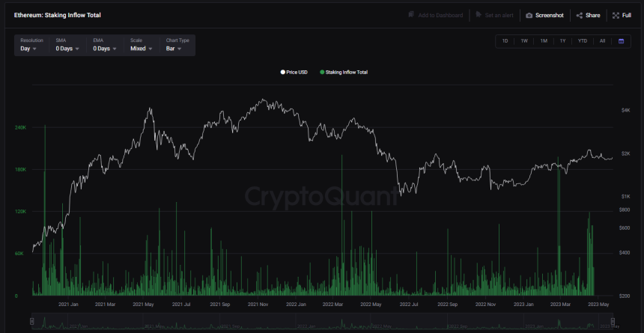Toggle Staking Inflow Total series in legend

pyautogui.click(x=344, y=73)
